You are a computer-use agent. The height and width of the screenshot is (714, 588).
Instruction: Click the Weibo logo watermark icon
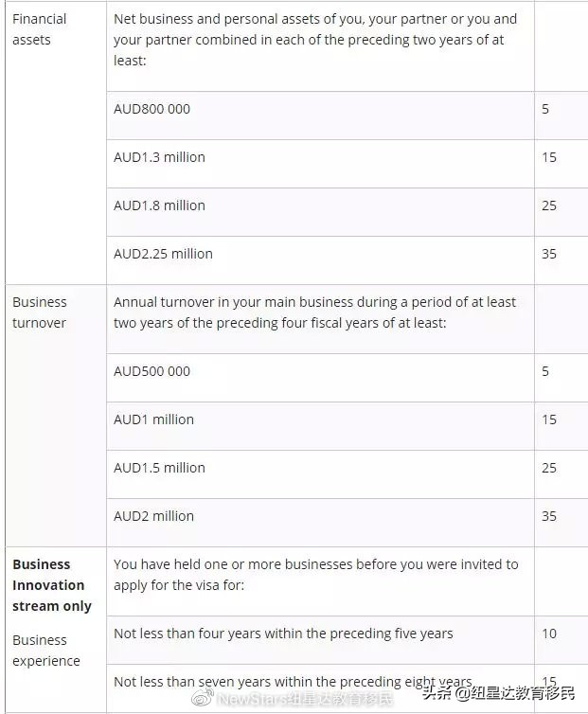pos(203,700)
